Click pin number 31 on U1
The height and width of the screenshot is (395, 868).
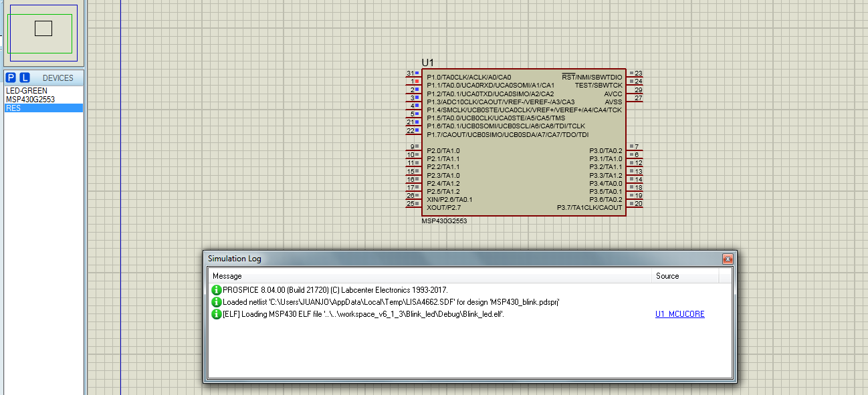coord(410,74)
